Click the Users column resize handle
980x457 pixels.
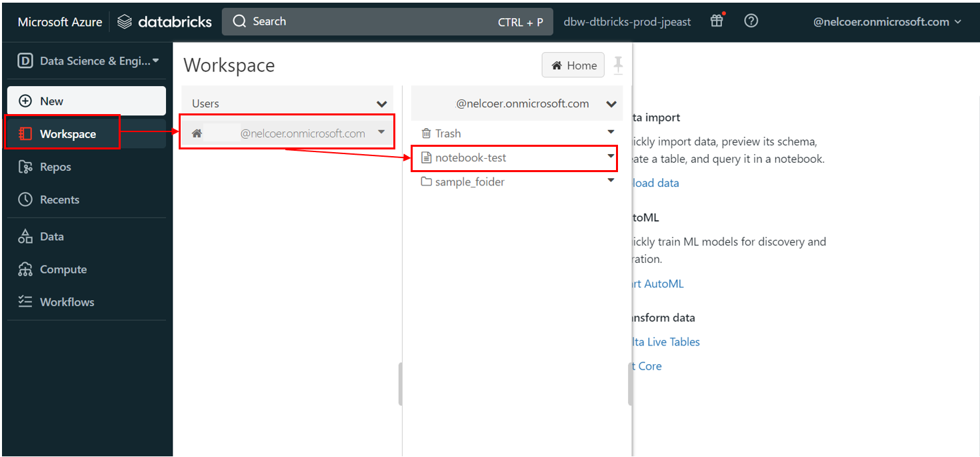400,384
